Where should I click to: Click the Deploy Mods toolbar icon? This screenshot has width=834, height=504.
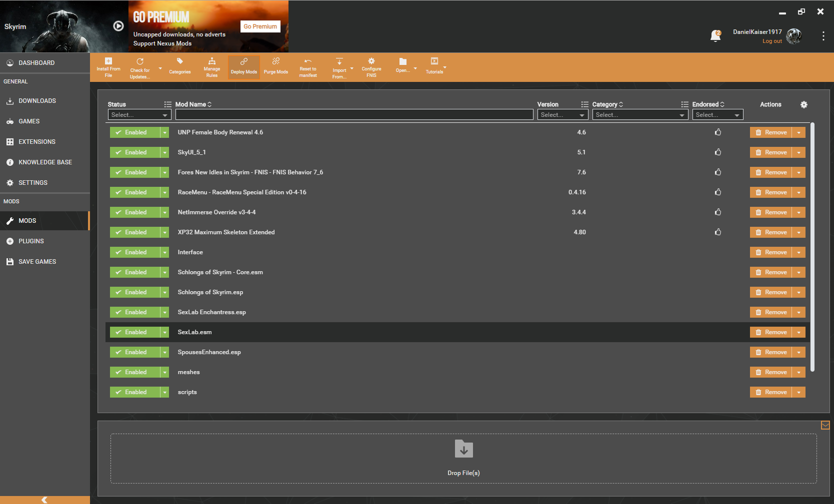click(x=243, y=67)
